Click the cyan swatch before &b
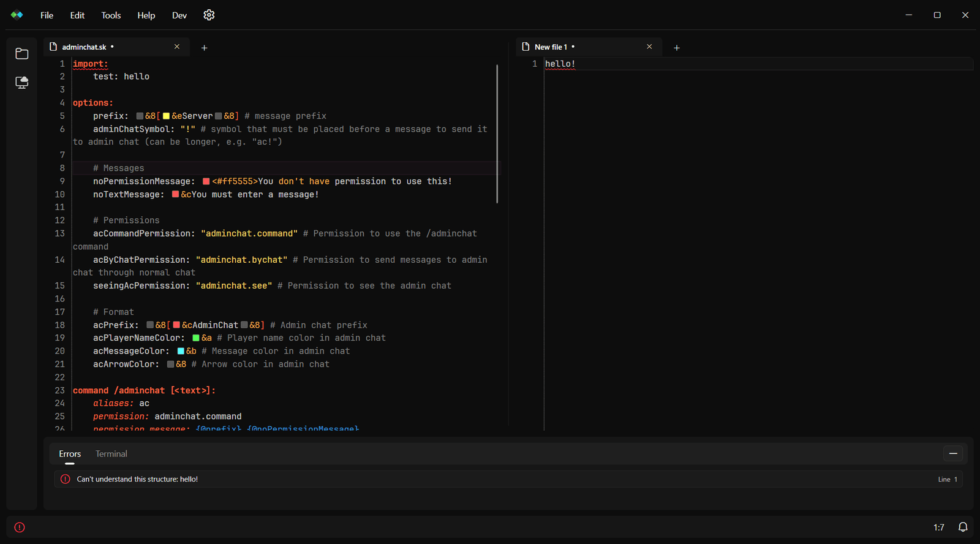 point(181,351)
